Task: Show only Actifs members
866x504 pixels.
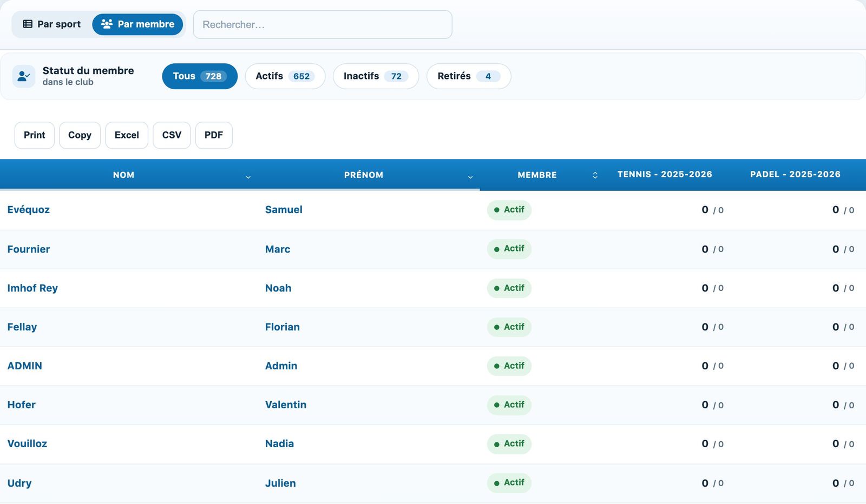Action: (285, 76)
